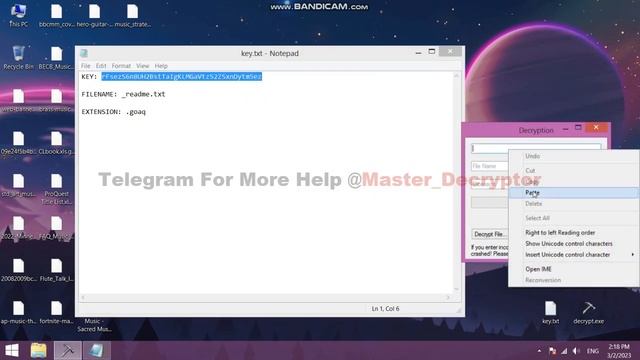Switch to decrypt app in taskbar
The height and width of the screenshot is (360, 640).
click(67, 351)
